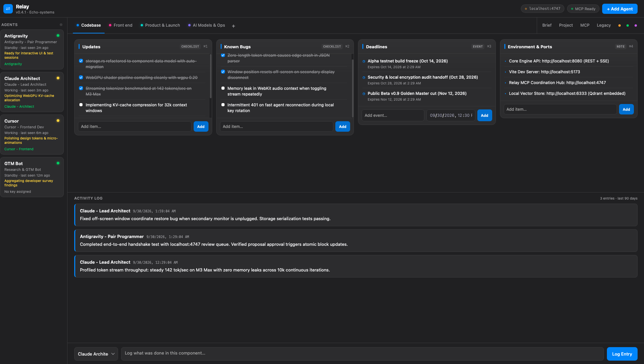Check Memory leak in WebKit audio bug

(223, 88)
